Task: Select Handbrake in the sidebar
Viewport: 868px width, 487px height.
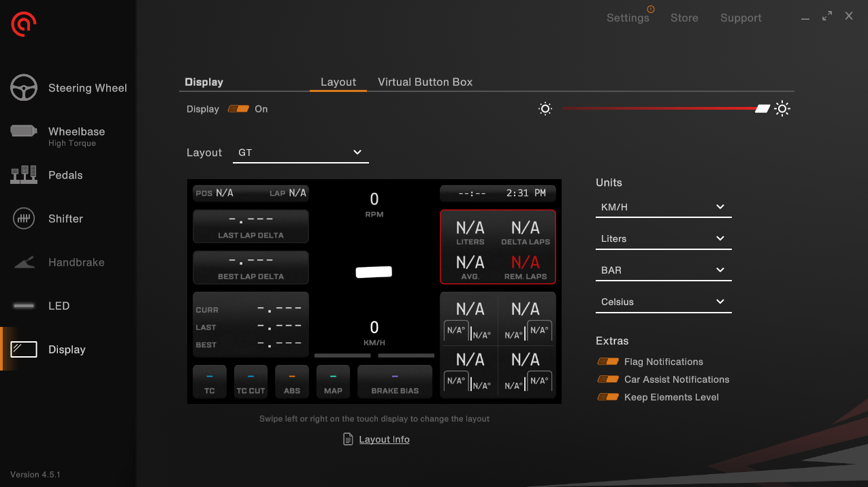Action: point(68,262)
